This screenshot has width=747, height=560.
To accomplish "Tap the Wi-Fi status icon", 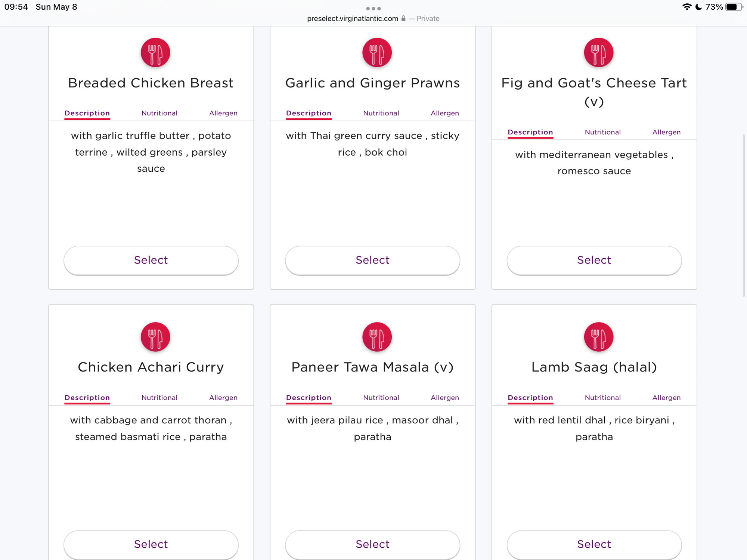I will click(686, 7).
